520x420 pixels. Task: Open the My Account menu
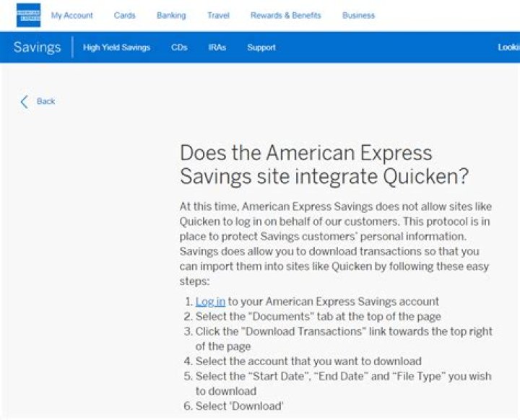click(x=72, y=16)
